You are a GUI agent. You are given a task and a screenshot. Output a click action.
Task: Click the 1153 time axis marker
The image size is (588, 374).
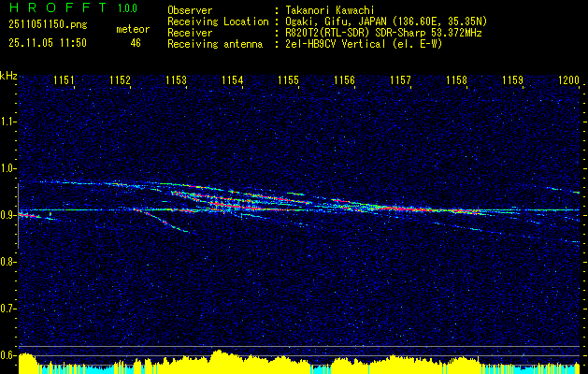tap(177, 80)
